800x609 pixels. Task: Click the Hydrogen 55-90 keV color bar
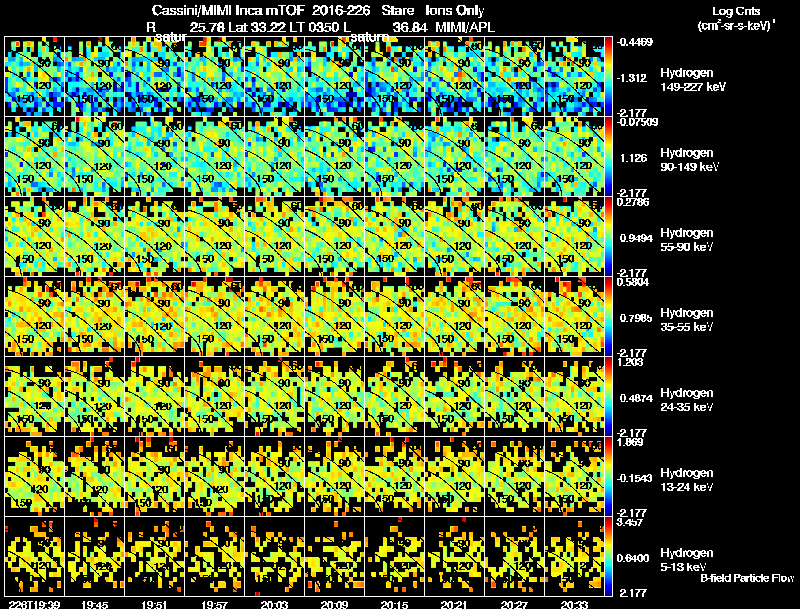click(x=608, y=237)
